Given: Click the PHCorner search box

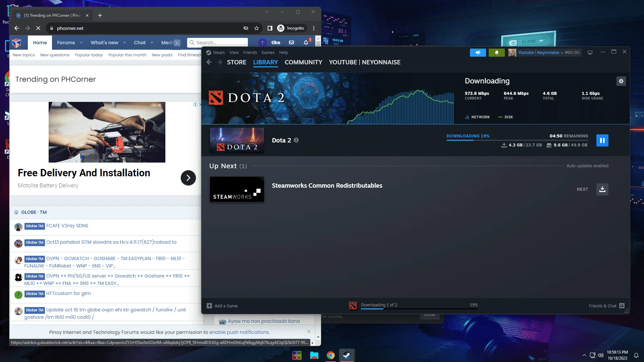Looking at the screenshot, I should pos(217,43).
